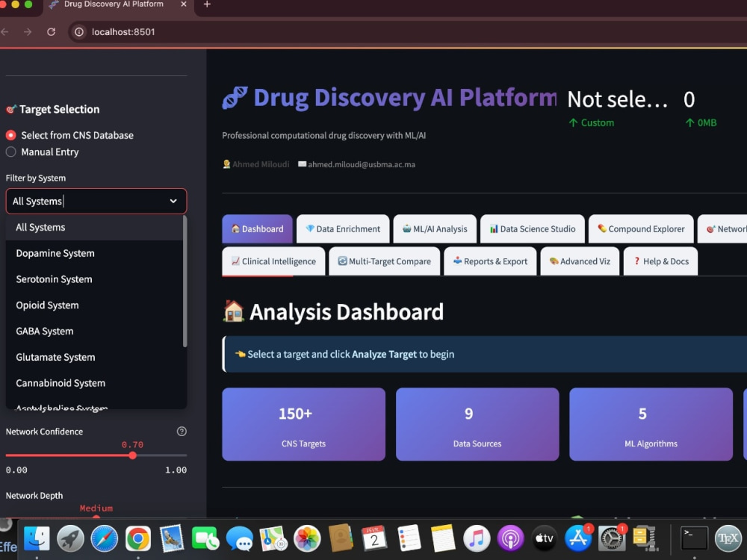Choose All Systems from the list
Screen dimensions: 747x560
point(94,227)
